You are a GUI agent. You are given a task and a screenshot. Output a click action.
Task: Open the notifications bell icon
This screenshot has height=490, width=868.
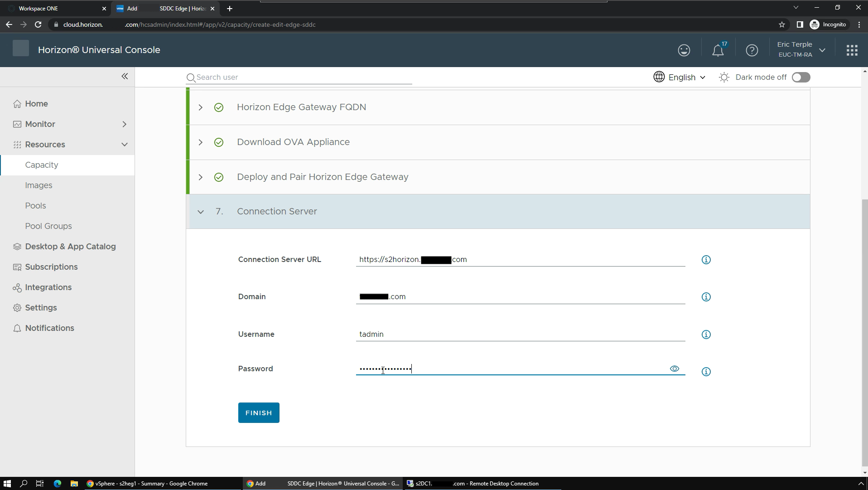[718, 50]
